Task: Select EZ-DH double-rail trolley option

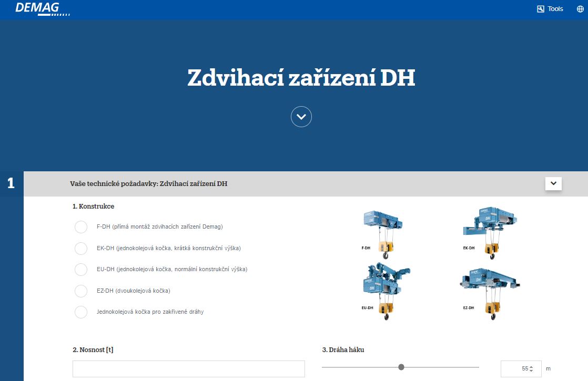Action: 81,291
